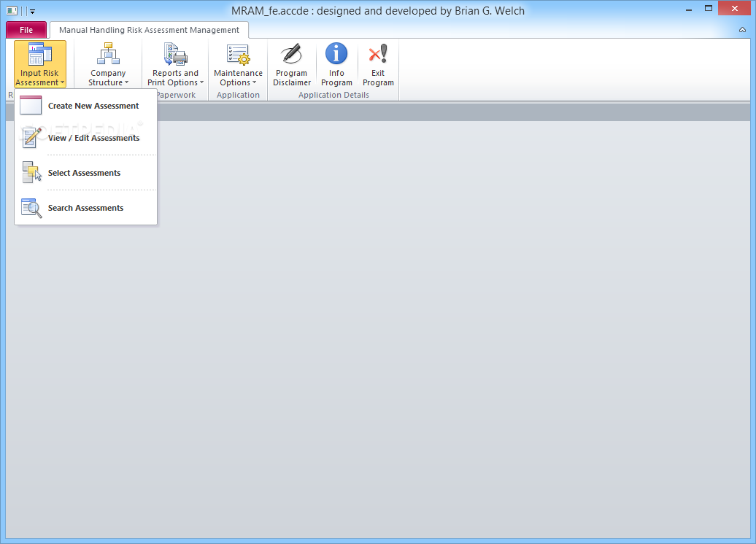Expand Reports and Print Options dropdown arrow
The image size is (756, 544).
(x=201, y=83)
